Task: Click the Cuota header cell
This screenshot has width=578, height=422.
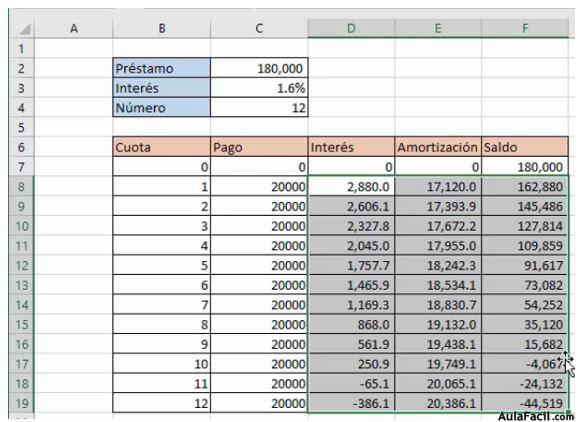Action: point(161,147)
